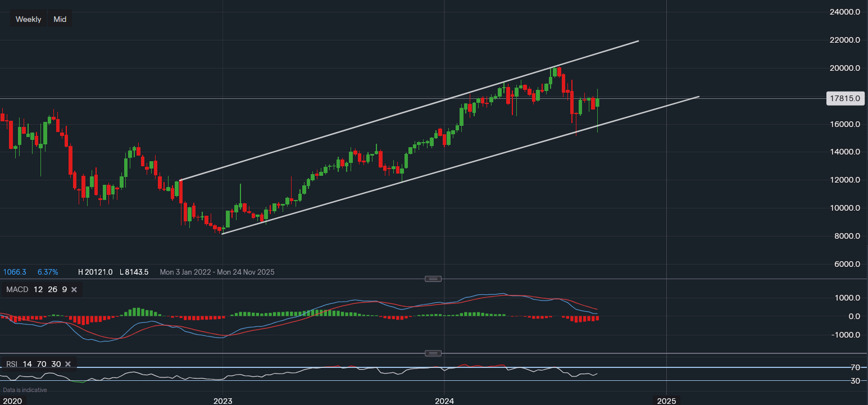Click the 2024 label on the time axis
Image resolution: width=868 pixels, height=405 pixels.
444,401
